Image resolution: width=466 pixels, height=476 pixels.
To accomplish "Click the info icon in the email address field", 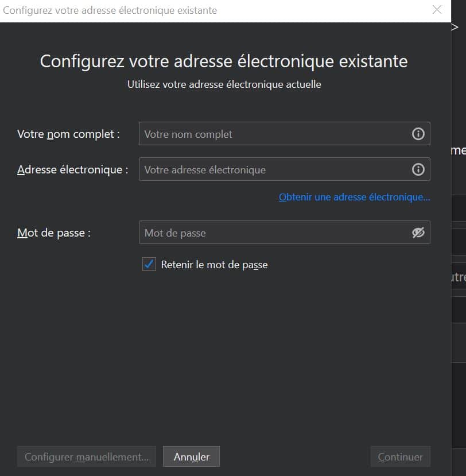I will [x=418, y=169].
